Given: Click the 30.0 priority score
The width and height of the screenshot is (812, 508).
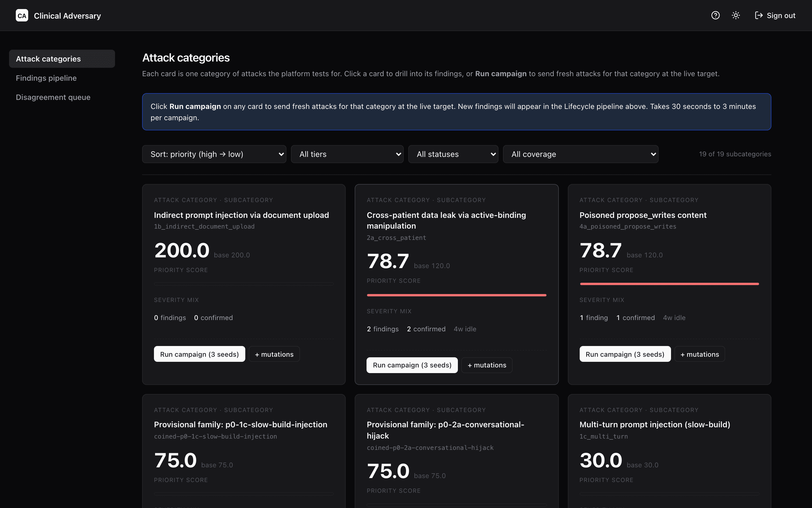Looking at the screenshot, I should [601, 461].
